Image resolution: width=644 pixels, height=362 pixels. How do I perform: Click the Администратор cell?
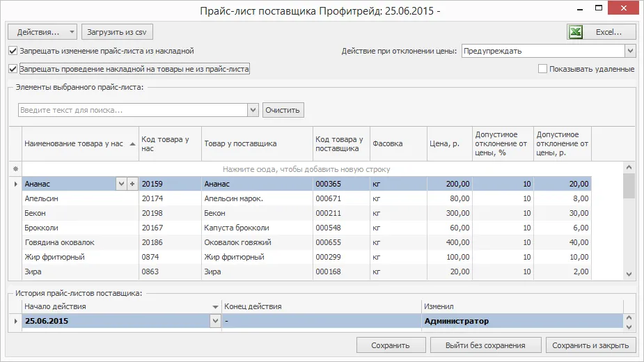[522, 321]
